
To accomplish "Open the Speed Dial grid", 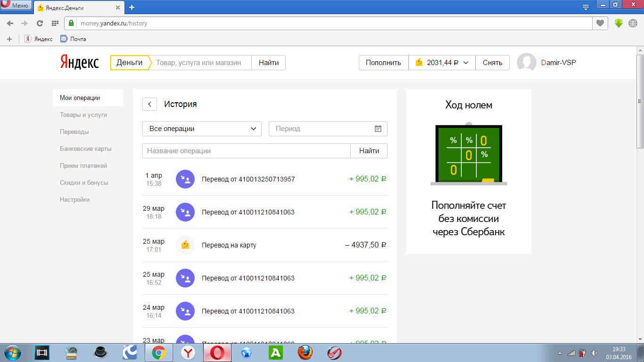I will pyautogui.click(x=55, y=23).
